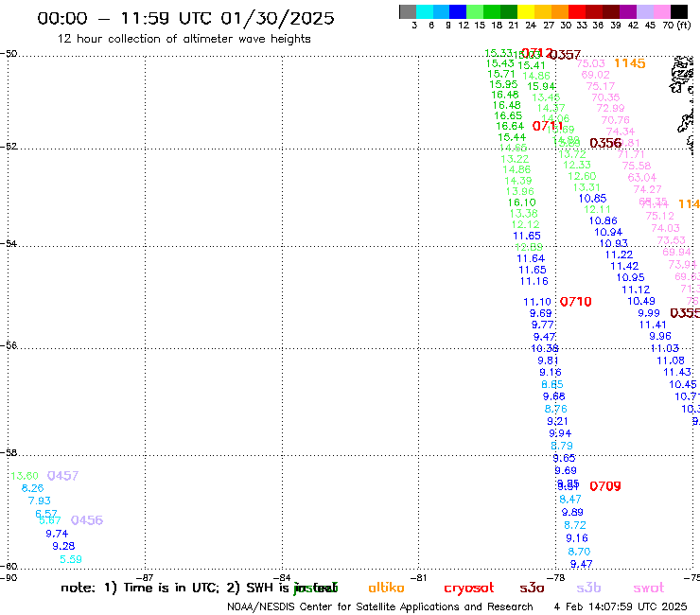Viewport: 700px width, 615px height.
Task: Click the green wave height 15.95
Action: 503,84
